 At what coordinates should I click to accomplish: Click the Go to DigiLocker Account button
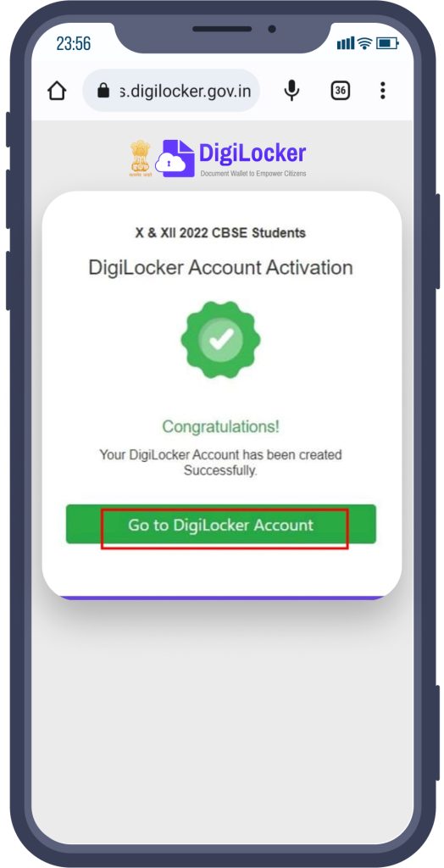point(221,524)
